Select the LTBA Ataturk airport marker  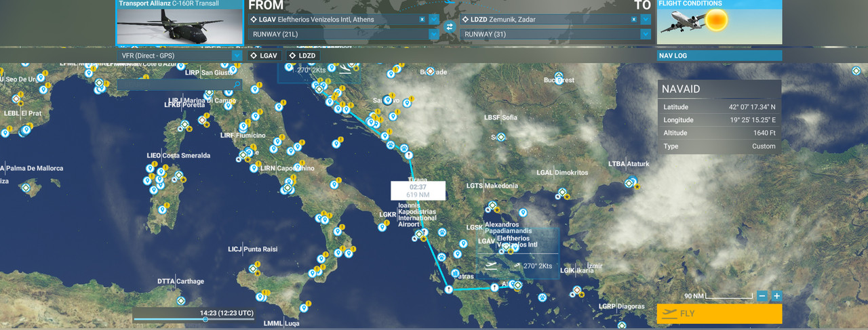pyautogui.click(x=629, y=182)
